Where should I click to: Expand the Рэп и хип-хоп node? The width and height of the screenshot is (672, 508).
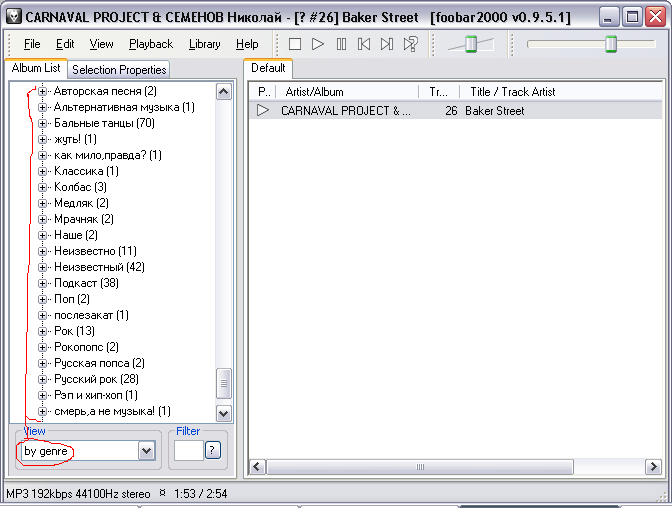[42, 395]
